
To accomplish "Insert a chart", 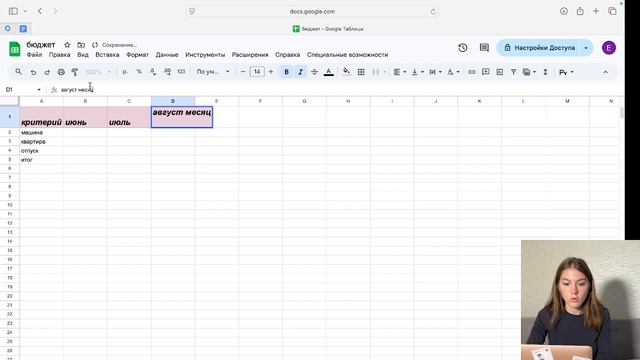I will (500, 72).
